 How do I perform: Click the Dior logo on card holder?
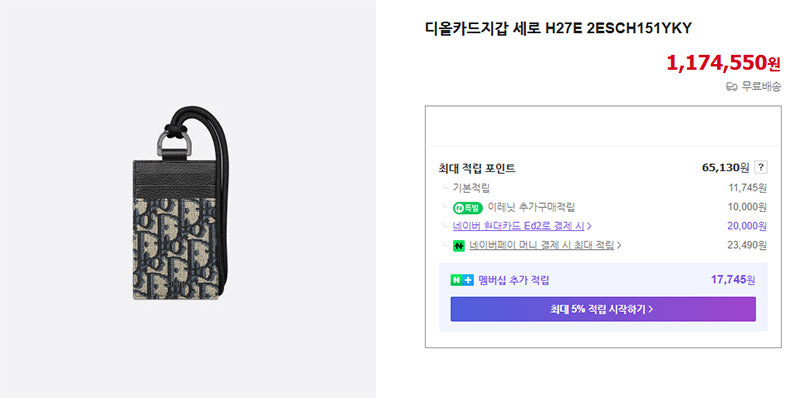(176, 283)
